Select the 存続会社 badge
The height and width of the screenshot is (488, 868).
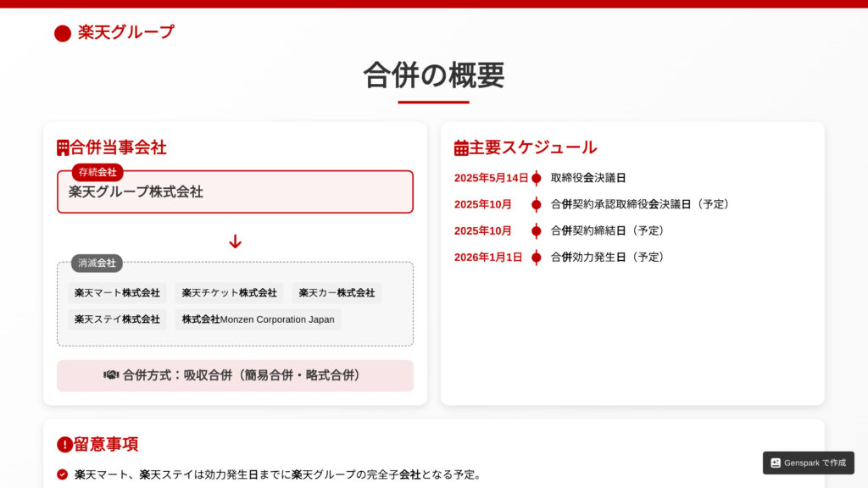[x=97, y=172]
